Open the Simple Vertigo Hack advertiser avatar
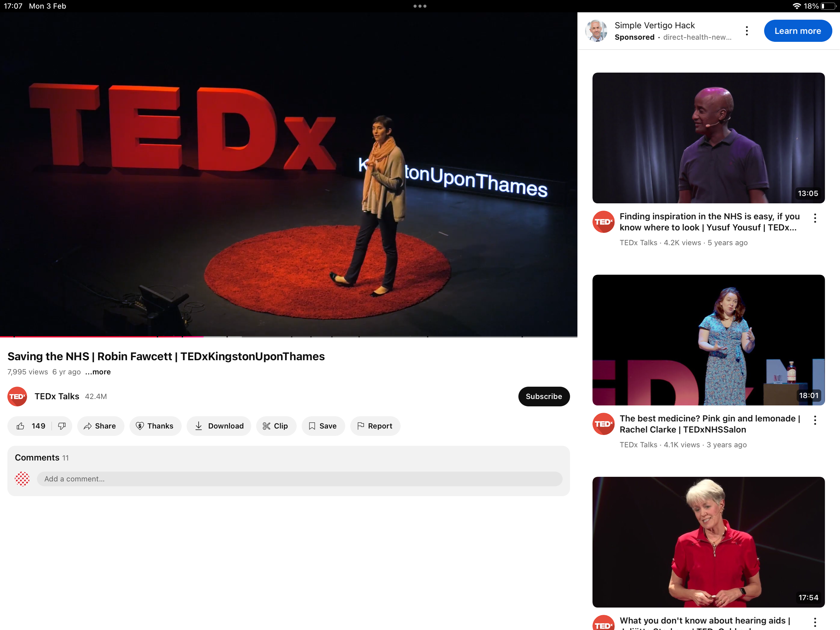Image resolution: width=840 pixels, height=630 pixels. 596,31
